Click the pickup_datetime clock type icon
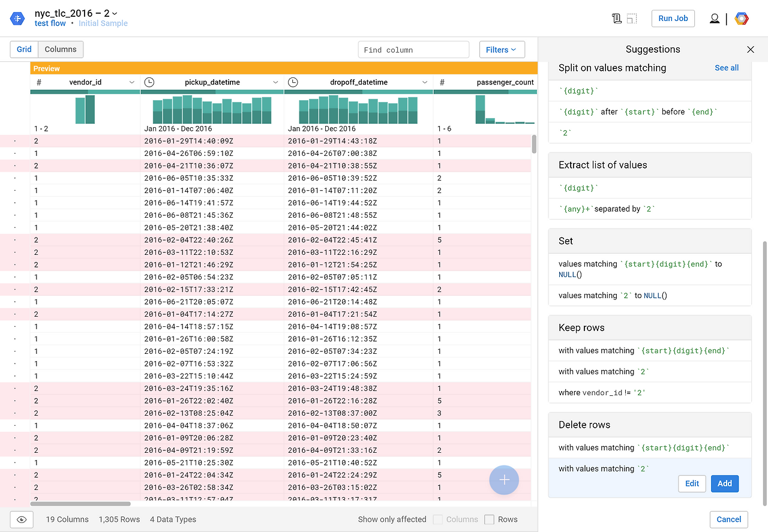Viewport: 768px width, 532px height. (149, 82)
